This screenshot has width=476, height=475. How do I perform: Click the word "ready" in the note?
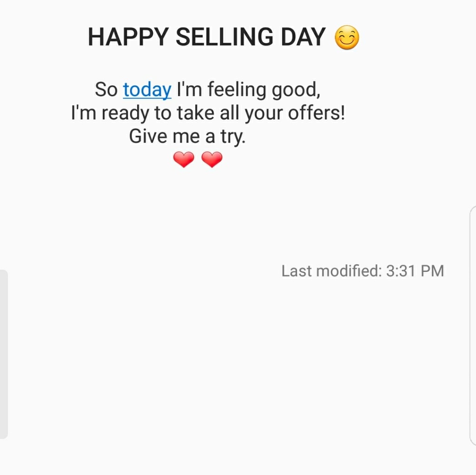[125, 114]
